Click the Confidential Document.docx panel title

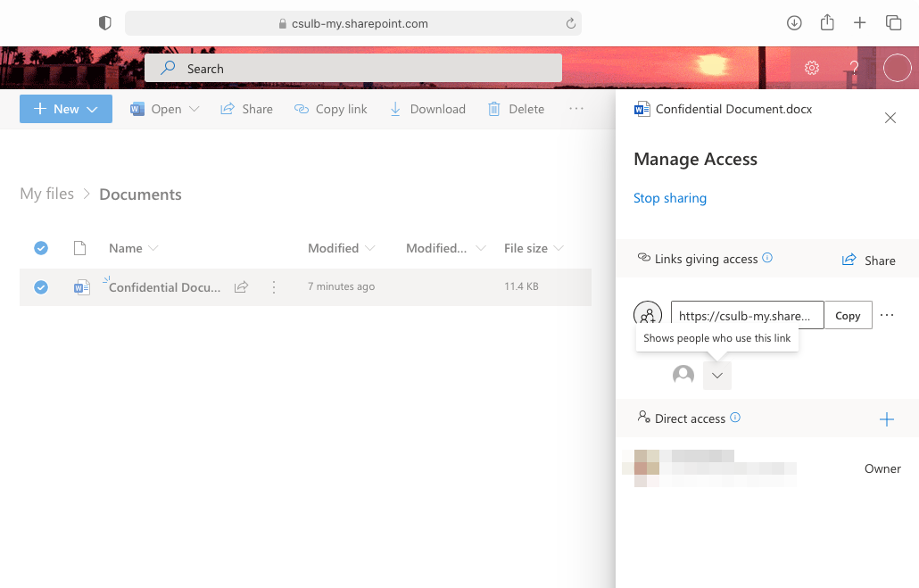(733, 109)
